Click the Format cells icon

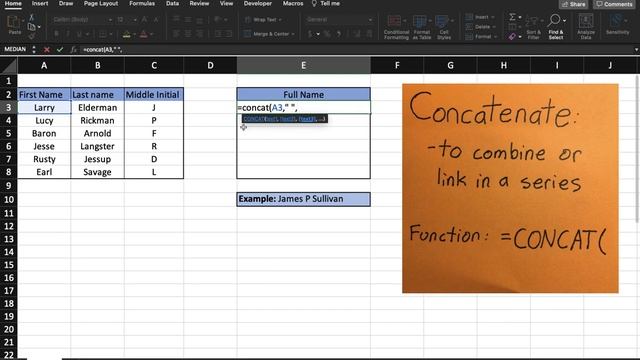tap(469, 37)
